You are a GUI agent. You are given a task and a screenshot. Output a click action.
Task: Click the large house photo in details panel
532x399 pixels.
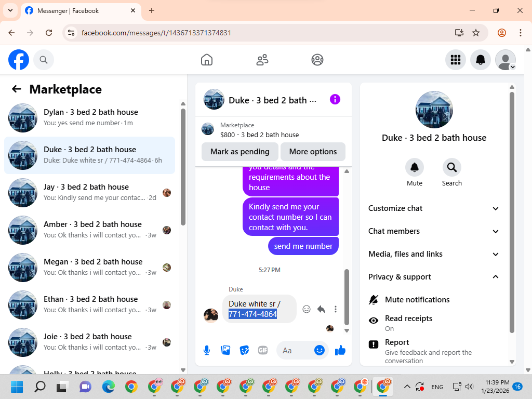coord(434,109)
